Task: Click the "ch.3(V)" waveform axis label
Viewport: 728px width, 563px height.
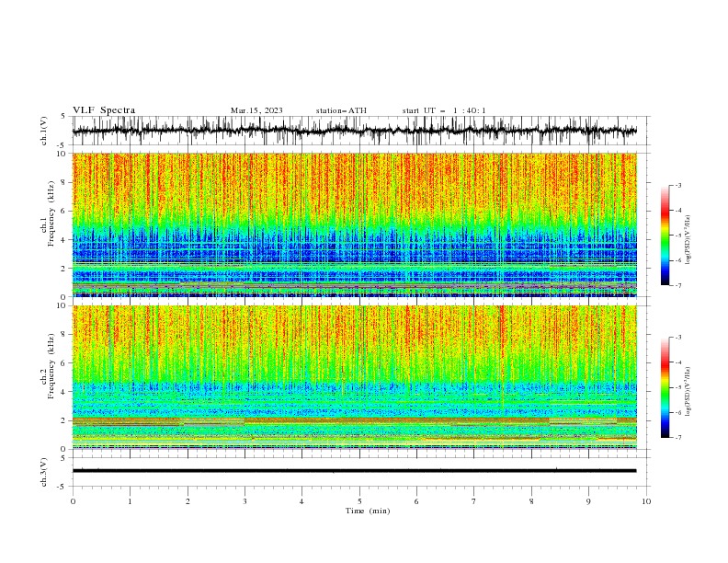Action: tap(44, 472)
